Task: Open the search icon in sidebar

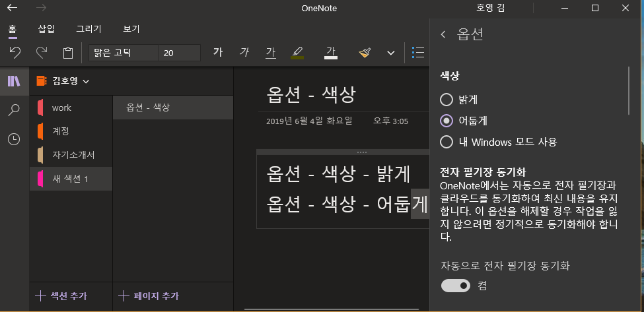Action: [14, 110]
